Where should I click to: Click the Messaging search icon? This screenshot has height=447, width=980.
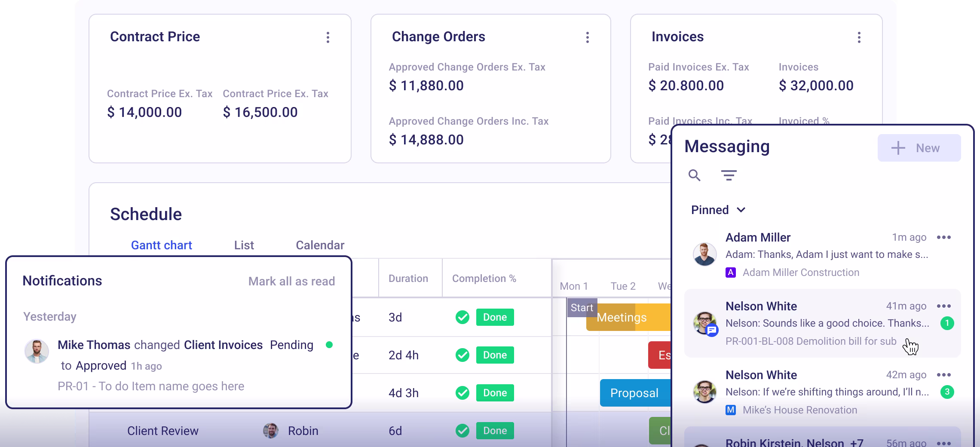pos(695,175)
